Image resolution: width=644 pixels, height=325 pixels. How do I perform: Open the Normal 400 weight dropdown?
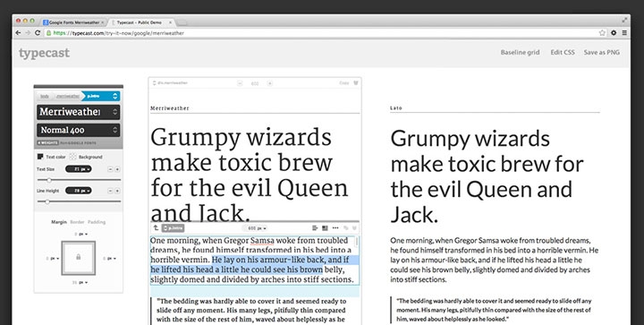pos(79,130)
